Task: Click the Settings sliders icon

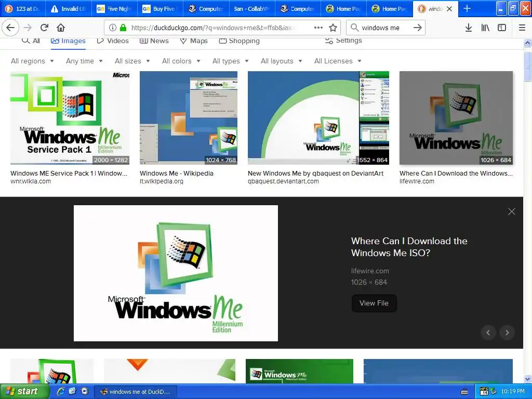Action: [x=329, y=41]
